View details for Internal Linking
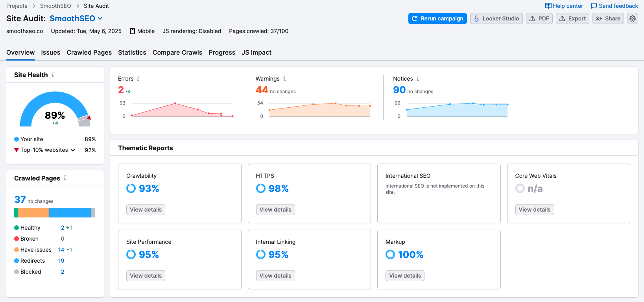Viewport: 644px width, 302px height. pos(275,276)
